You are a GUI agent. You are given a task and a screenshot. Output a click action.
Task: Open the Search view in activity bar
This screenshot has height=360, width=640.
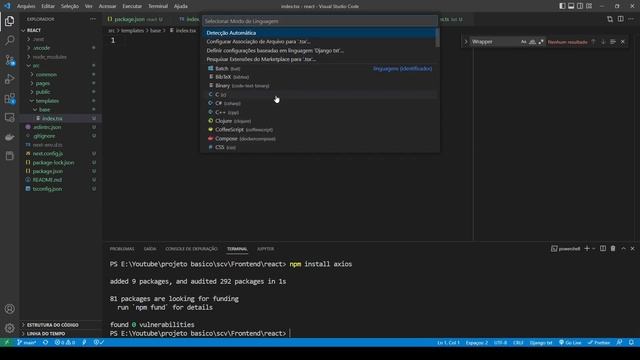pyautogui.click(x=9, y=40)
